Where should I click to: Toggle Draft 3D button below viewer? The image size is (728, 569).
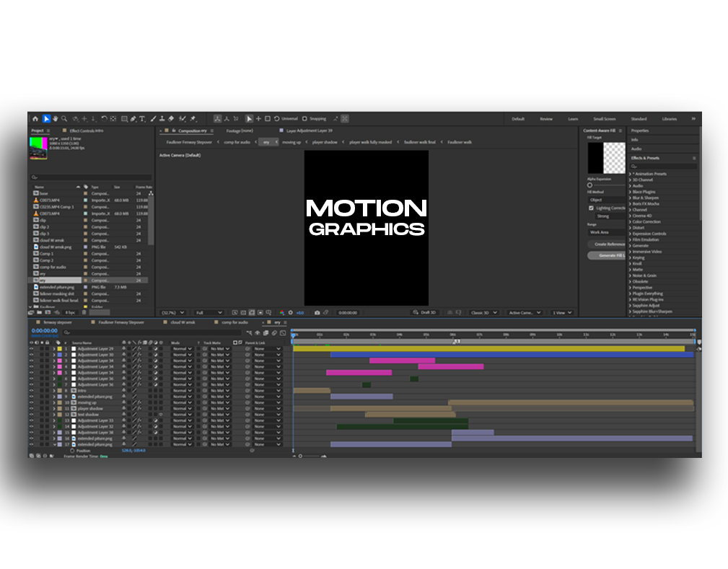pos(424,313)
